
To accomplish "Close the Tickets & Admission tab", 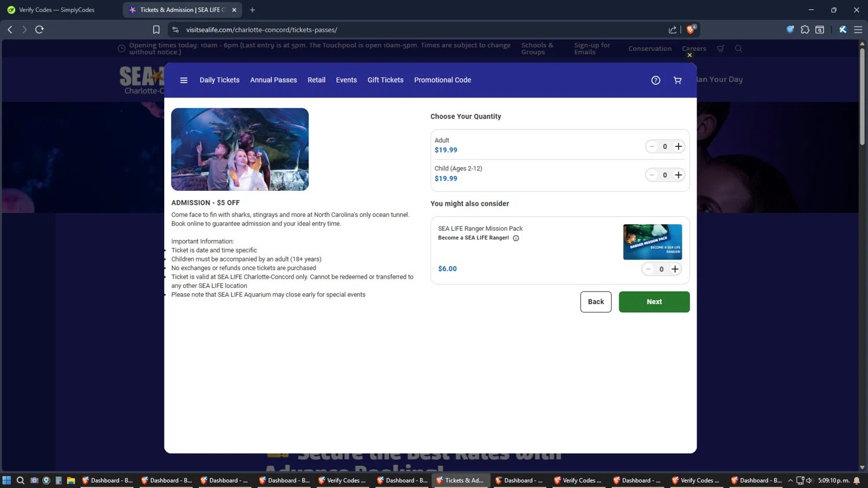I will click(234, 10).
